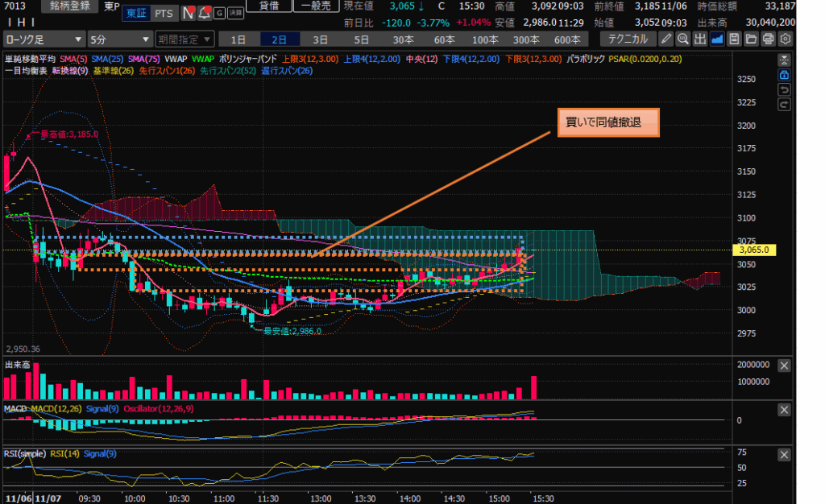Viewport: 825px width, 504px height.
Task: Open chart settings gear icon
Action: 786,39
